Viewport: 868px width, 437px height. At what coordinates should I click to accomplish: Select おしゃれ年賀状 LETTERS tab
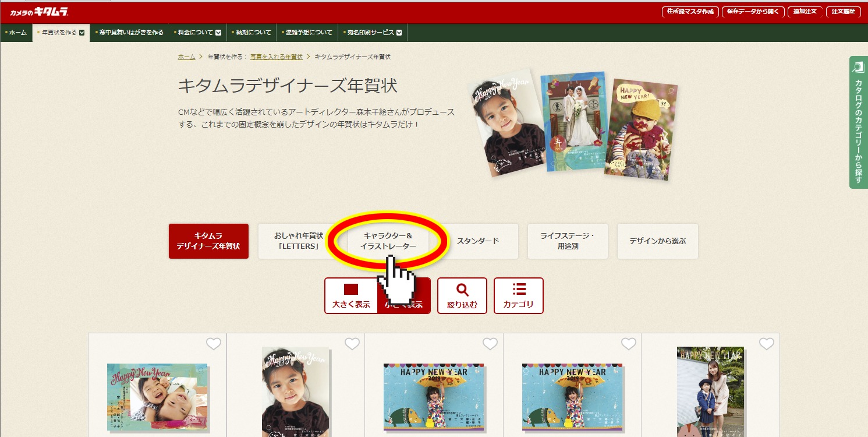tap(298, 241)
